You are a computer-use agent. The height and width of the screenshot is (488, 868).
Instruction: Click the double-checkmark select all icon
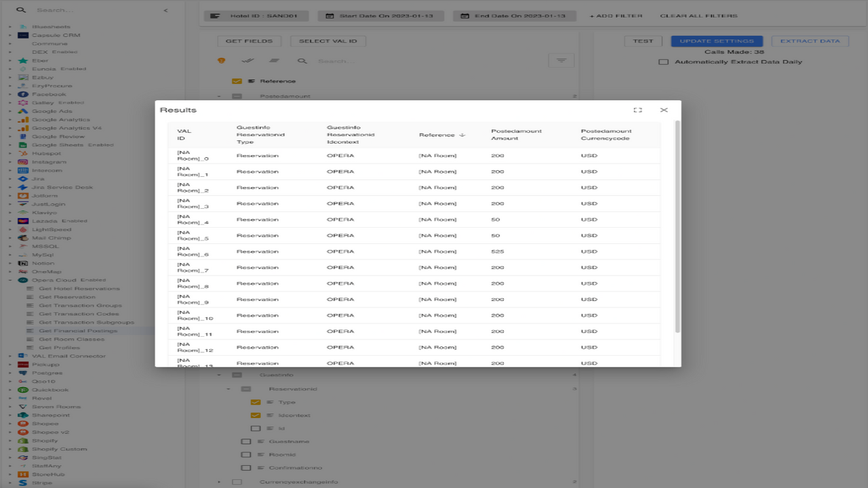pyautogui.click(x=247, y=61)
